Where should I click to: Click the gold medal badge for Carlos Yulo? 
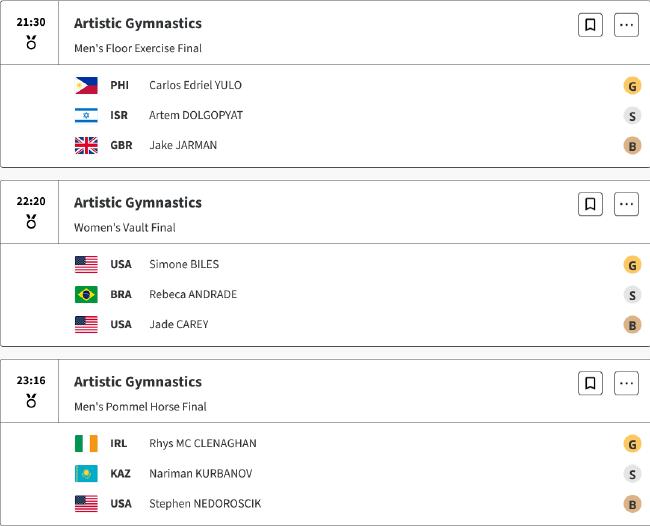pyautogui.click(x=632, y=86)
